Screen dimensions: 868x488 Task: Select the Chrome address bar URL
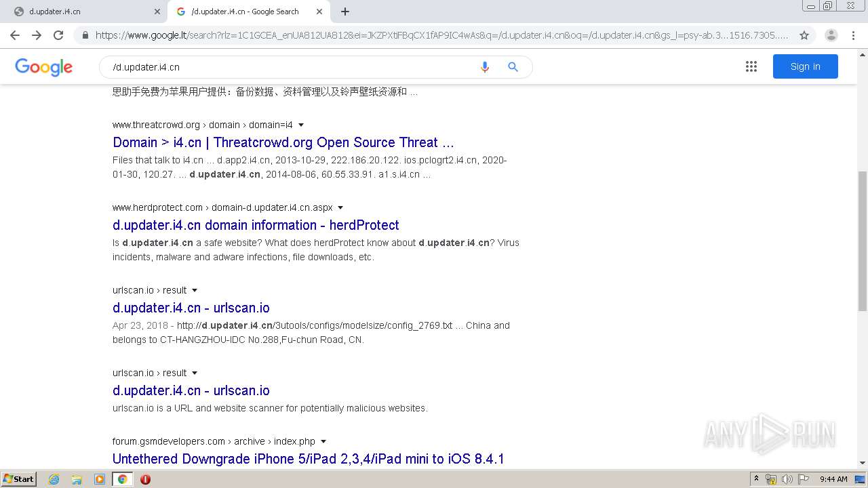441,35
